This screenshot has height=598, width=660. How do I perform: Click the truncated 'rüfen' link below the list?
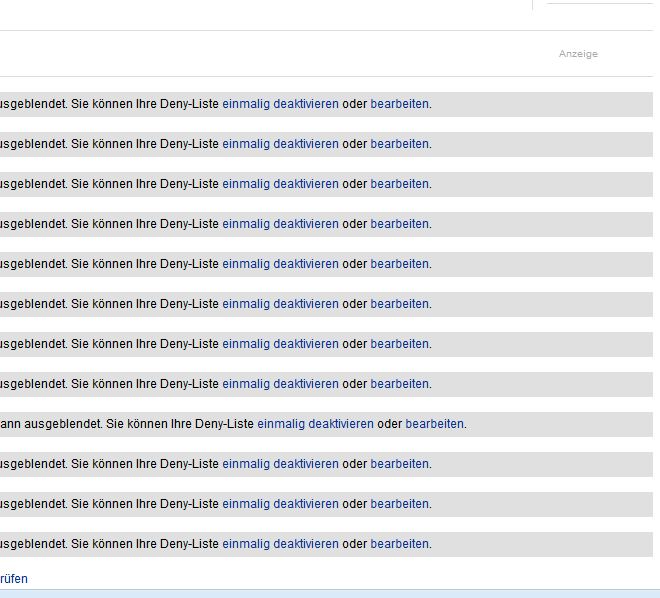click(14, 579)
